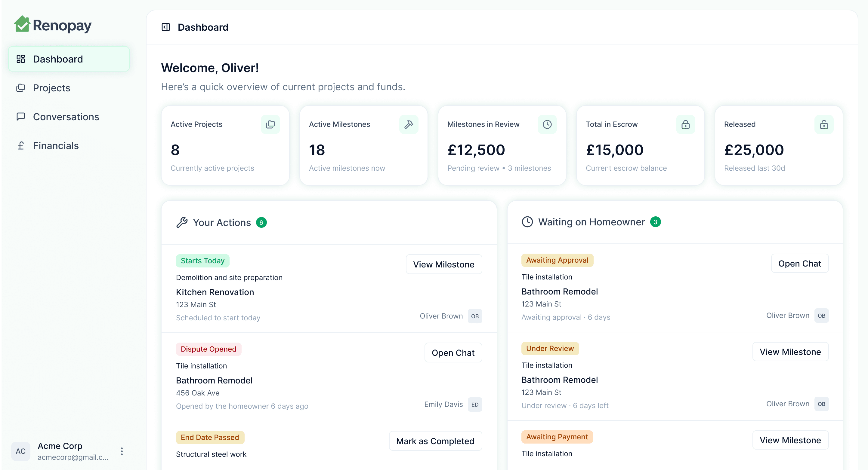Mark structural steel work as completed
868x470 pixels.
point(435,441)
